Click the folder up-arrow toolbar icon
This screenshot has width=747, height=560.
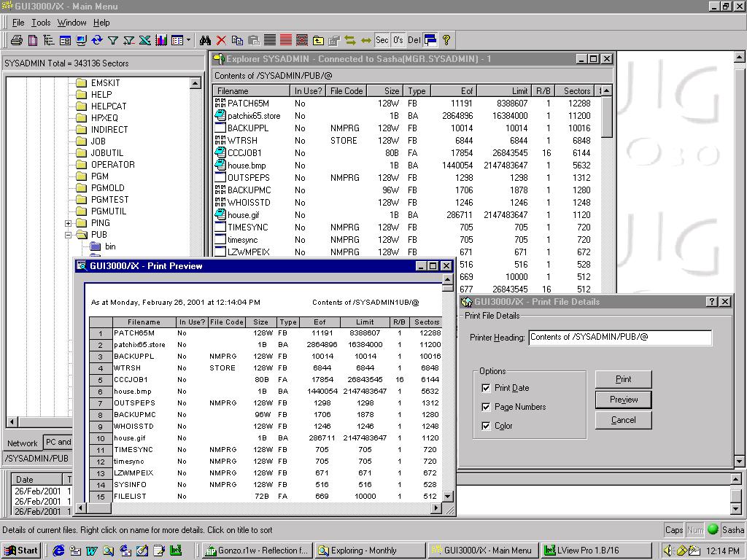pyautogui.click(x=318, y=41)
